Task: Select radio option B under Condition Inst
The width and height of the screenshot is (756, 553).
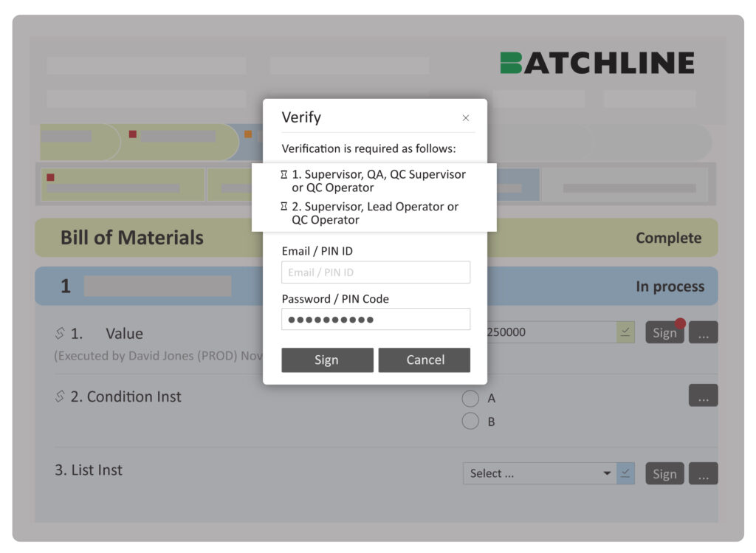Action: (x=470, y=421)
